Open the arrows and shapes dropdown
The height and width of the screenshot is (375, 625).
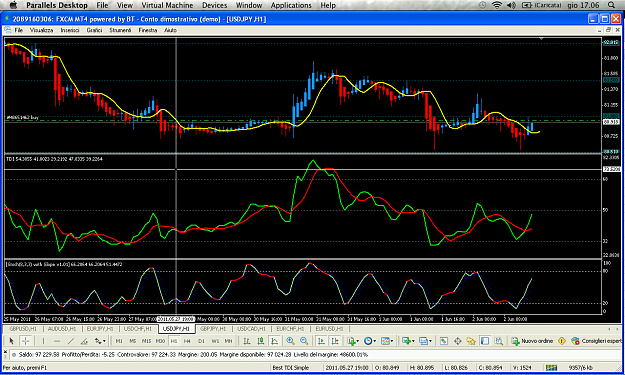[x=100, y=341]
